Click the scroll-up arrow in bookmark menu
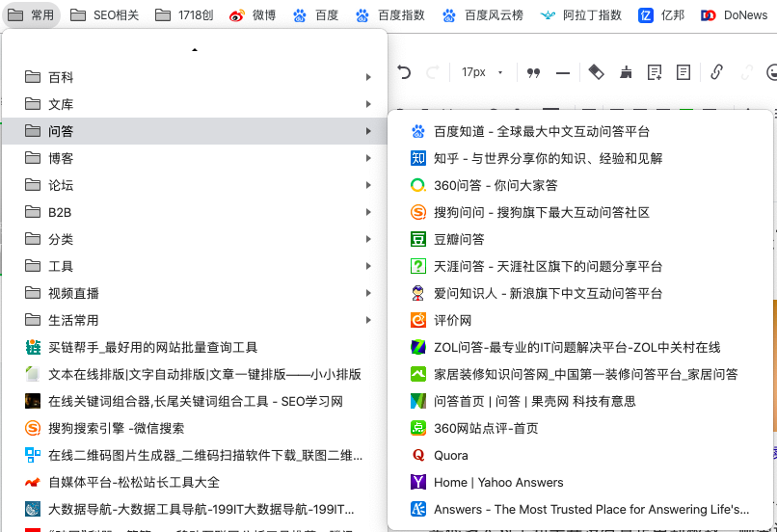Viewport: 777px width, 532px height. pos(195,50)
